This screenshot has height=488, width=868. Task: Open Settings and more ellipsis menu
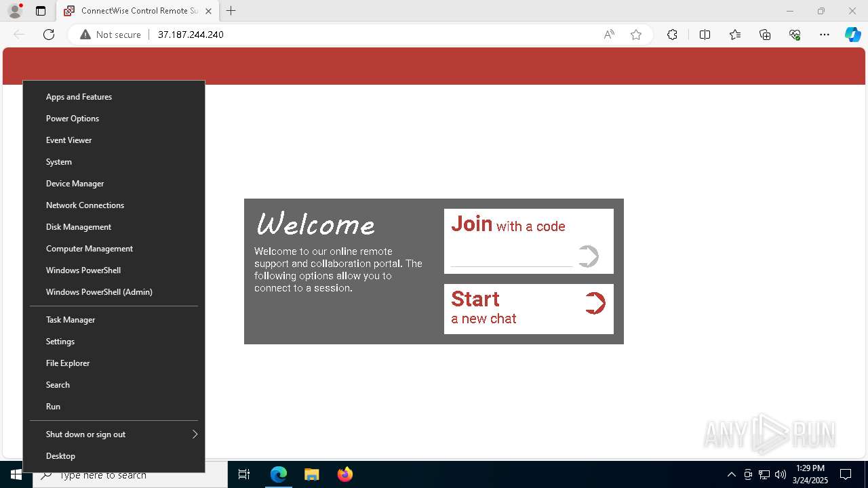(825, 35)
